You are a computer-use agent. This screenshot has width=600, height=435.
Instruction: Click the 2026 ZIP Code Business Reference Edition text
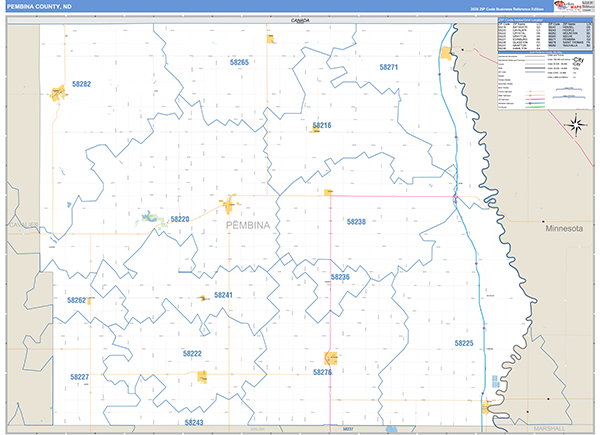(x=507, y=9)
